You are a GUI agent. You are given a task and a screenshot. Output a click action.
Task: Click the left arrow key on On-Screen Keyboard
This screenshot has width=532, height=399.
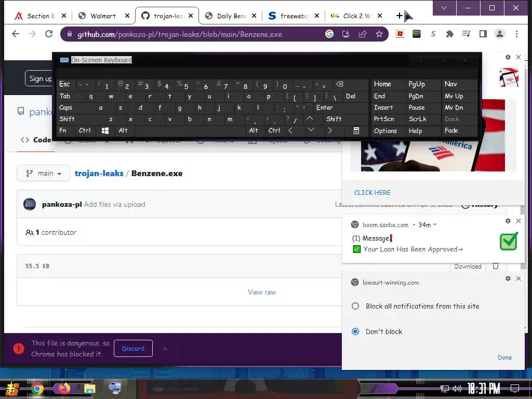(290, 130)
